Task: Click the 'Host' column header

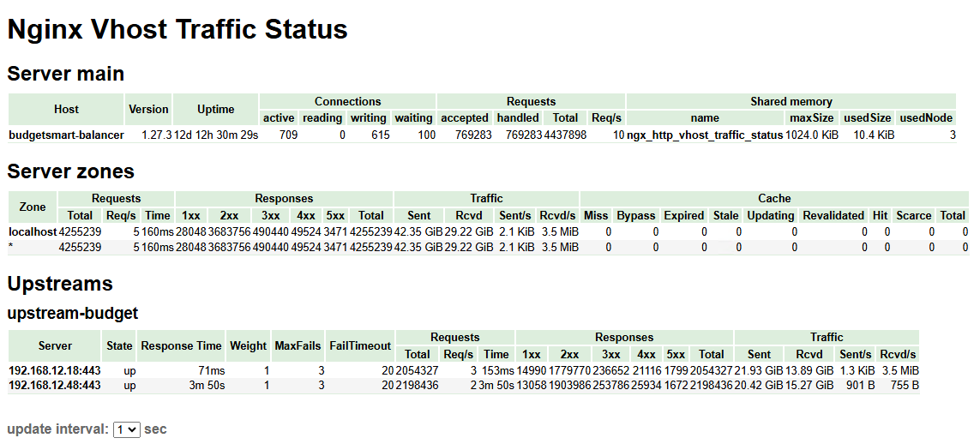Action: pos(66,109)
